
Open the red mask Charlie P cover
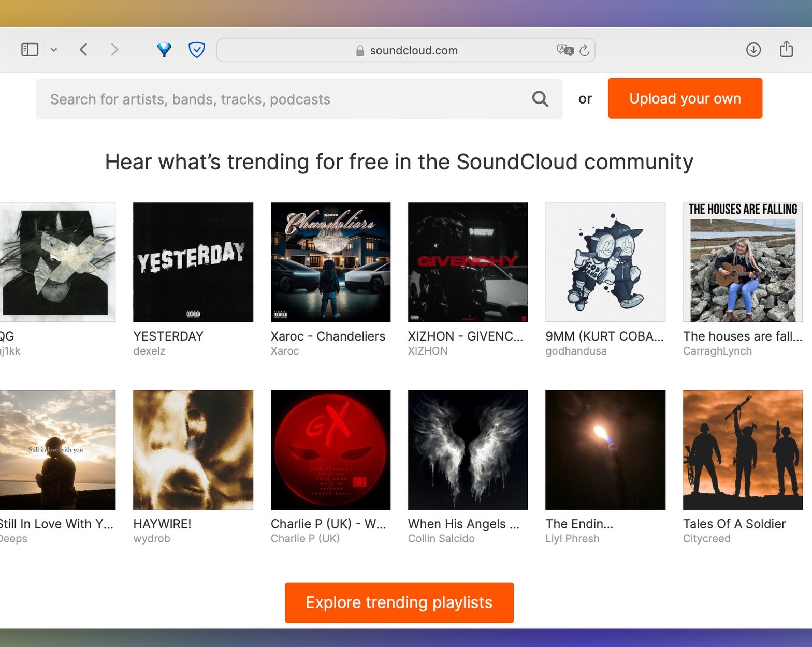(x=330, y=450)
